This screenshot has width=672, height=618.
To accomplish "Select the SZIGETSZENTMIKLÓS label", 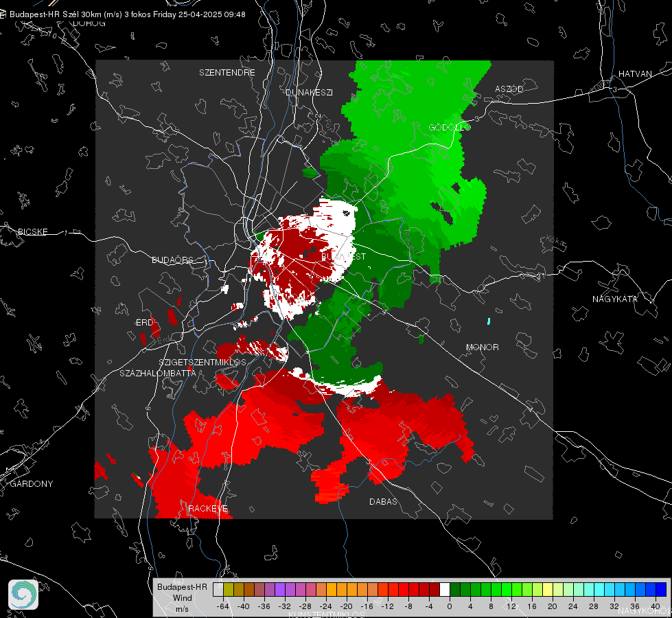I will point(202,362).
